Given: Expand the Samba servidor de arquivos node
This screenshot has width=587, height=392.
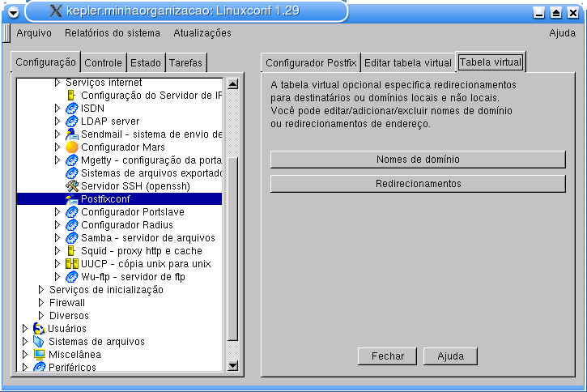Looking at the screenshot, I should point(57,238).
